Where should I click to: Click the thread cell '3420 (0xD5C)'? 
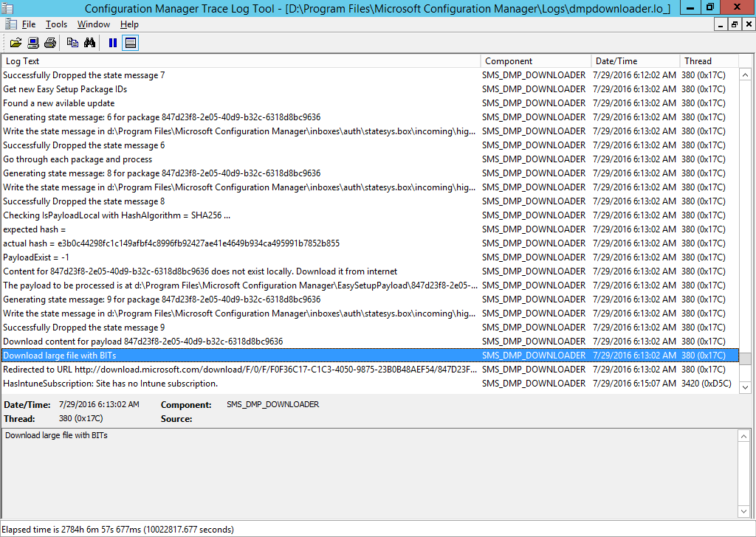pyautogui.click(x=706, y=384)
